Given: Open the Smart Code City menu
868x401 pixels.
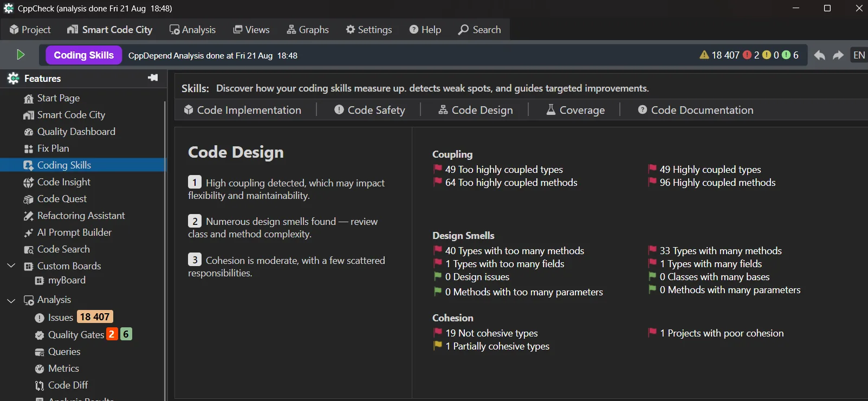Looking at the screenshot, I should [x=110, y=30].
